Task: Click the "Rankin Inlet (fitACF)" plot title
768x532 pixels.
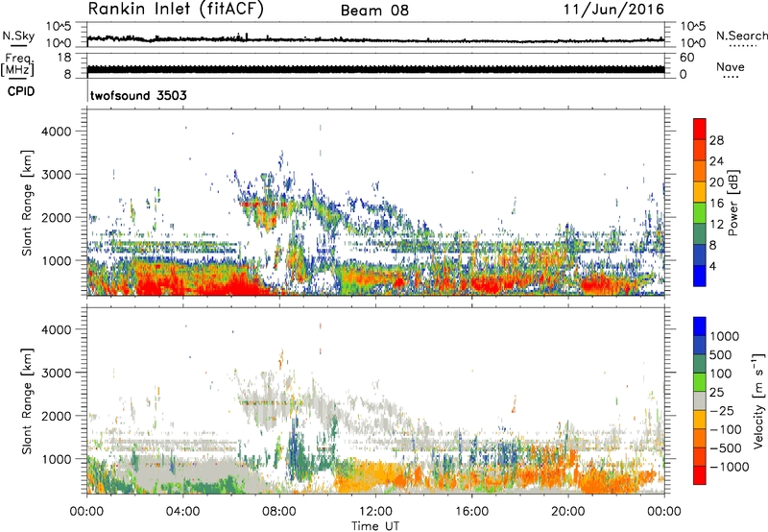Action: [176, 10]
